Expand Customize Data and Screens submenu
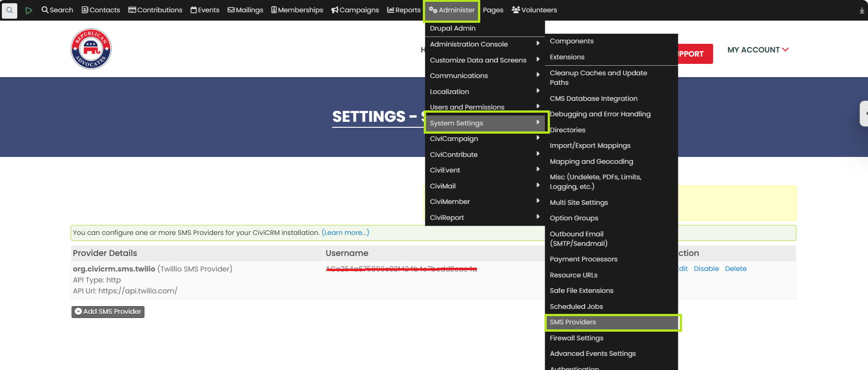The height and width of the screenshot is (370, 868). pos(485,60)
